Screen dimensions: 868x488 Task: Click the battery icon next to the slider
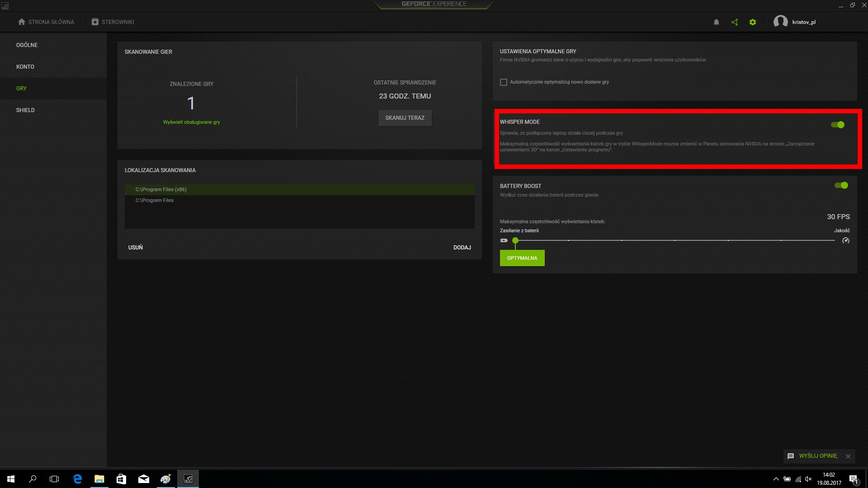503,240
